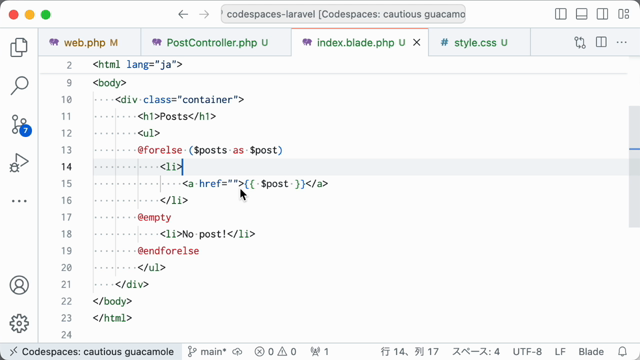This screenshot has height=360, width=640.
Task: Show additional views ellipsis in activity bar
Action: 19,201
